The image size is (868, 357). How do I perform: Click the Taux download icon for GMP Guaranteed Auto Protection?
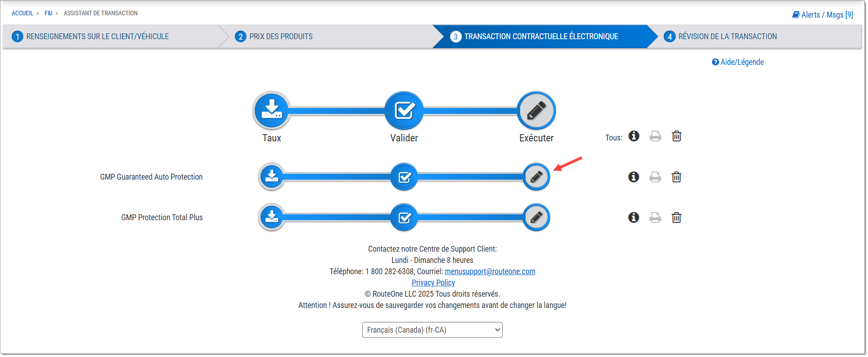tap(271, 177)
